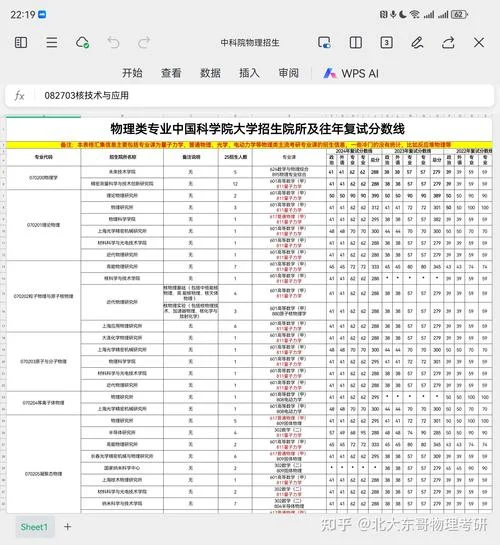
Task: Tap the screen projection icon
Action: click(x=324, y=43)
